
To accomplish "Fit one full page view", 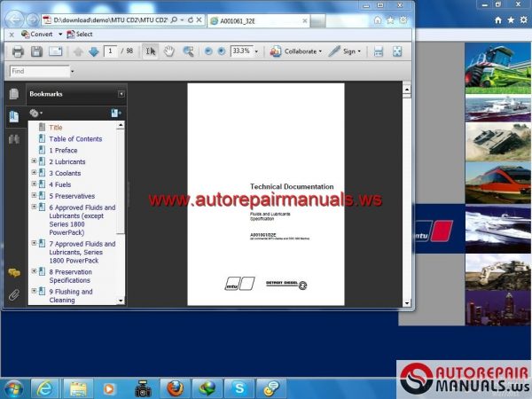I will point(397,51).
